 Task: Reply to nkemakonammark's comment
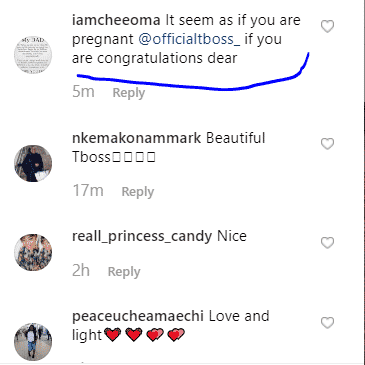[138, 192]
